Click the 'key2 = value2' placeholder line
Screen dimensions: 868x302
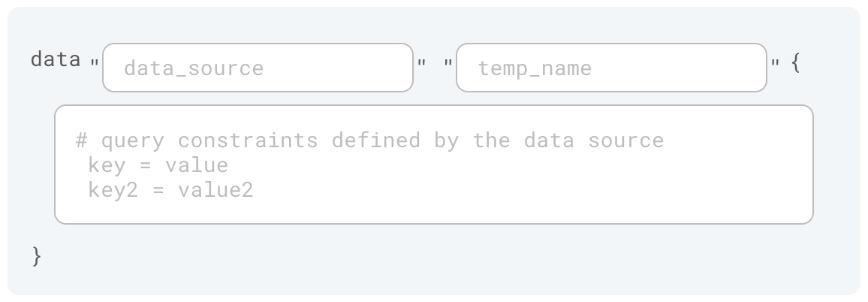coord(171,190)
